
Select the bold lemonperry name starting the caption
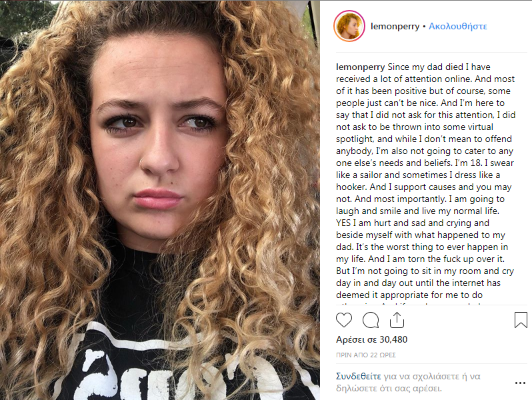coord(360,67)
